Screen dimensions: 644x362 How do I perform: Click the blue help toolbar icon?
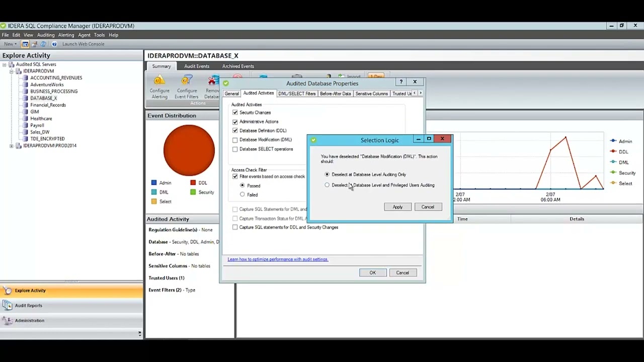tap(54, 44)
